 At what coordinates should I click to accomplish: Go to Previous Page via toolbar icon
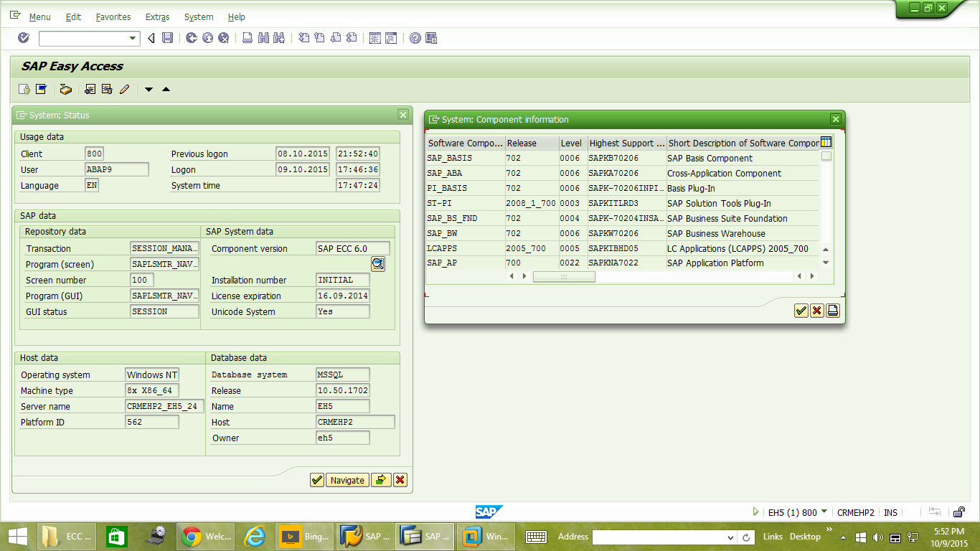click(x=319, y=38)
